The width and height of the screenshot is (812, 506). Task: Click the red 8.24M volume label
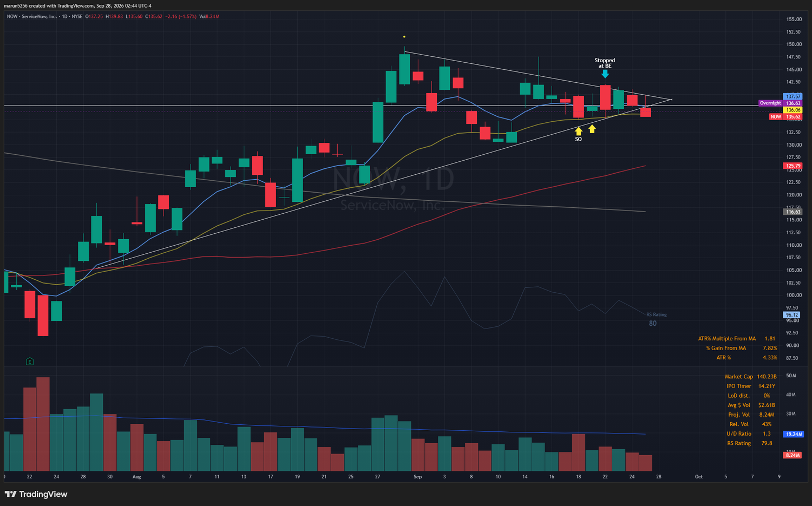coord(793,455)
